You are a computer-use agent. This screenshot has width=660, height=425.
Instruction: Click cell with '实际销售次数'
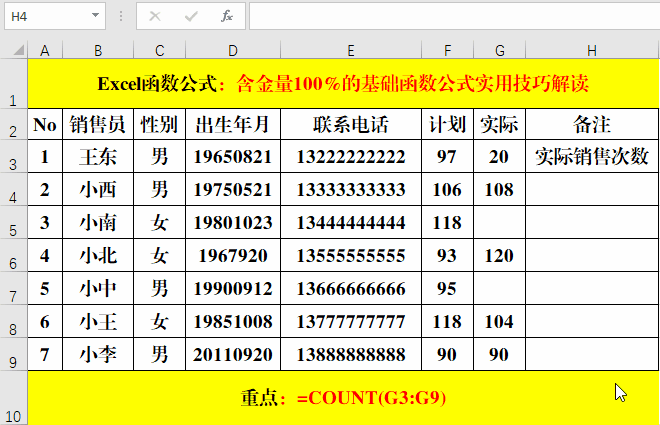point(592,156)
